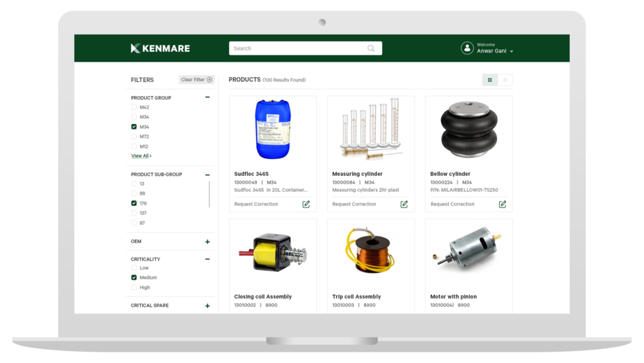Check sub-group 13

134,184
